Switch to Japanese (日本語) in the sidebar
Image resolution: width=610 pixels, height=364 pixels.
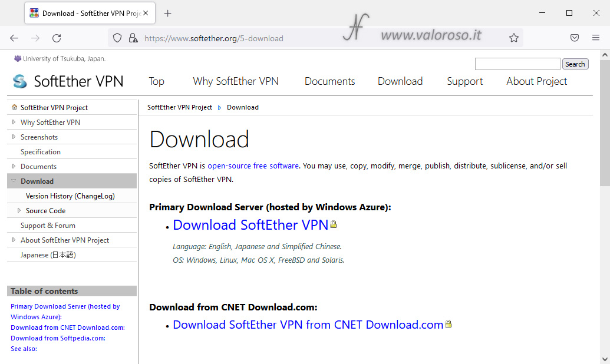tap(48, 255)
